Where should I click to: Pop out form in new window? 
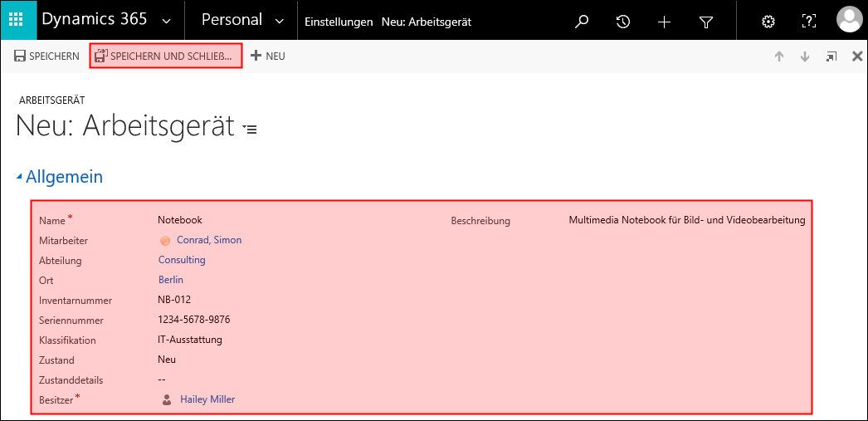click(831, 56)
